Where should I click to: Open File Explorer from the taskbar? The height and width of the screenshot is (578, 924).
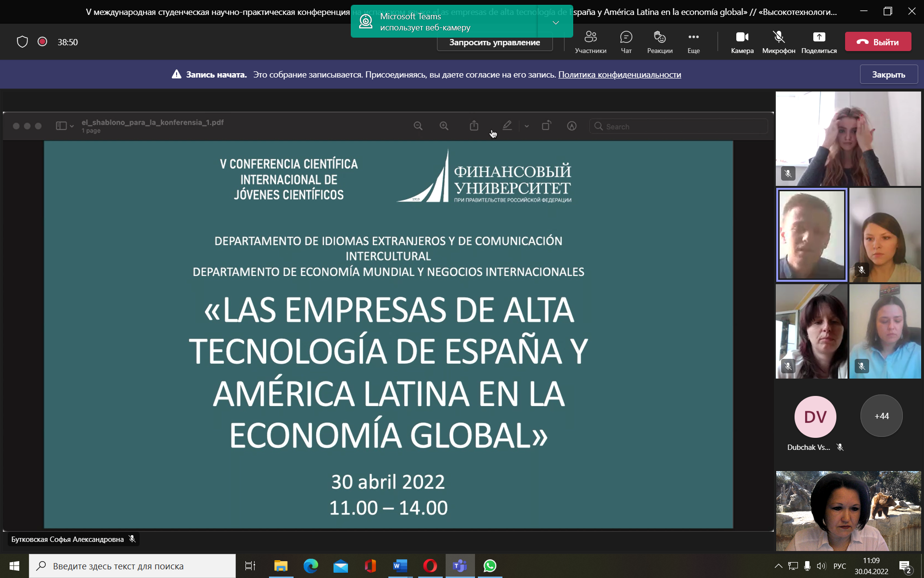281,566
